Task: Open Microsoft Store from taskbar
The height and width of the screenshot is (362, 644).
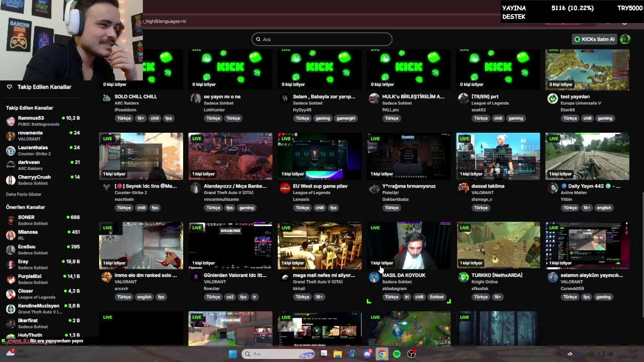Action: [352, 354]
